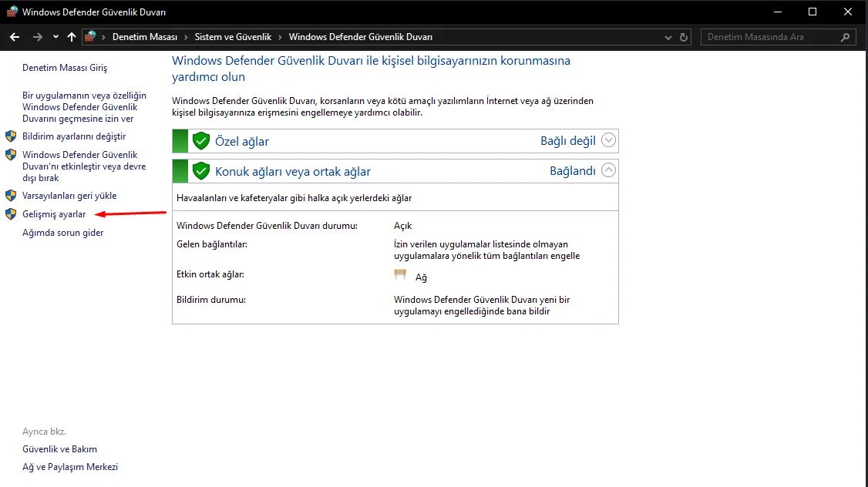Screen dimensions: 868x487
Task: Open Gelişmiş ayarlar link
Action: (54, 214)
